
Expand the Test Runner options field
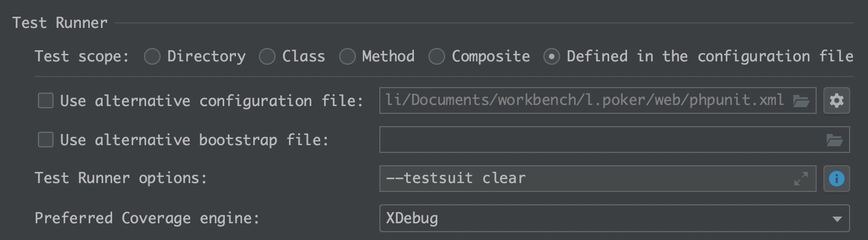click(801, 179)
